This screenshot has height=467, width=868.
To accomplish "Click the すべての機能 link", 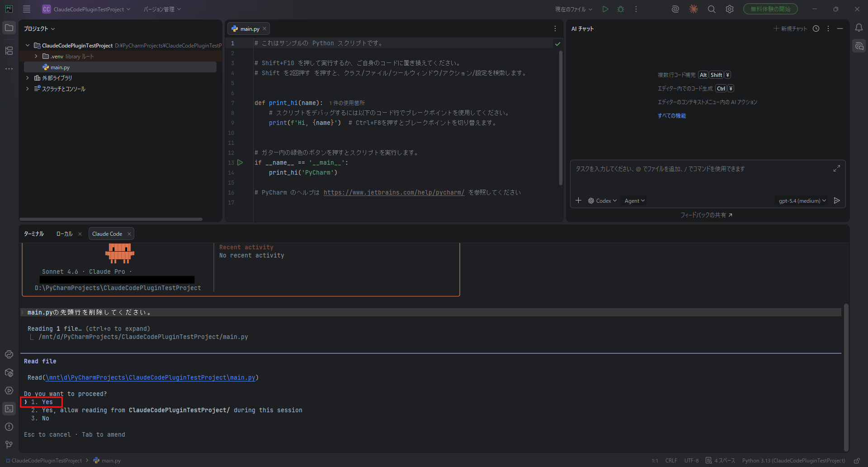I will tap(672, 116).
